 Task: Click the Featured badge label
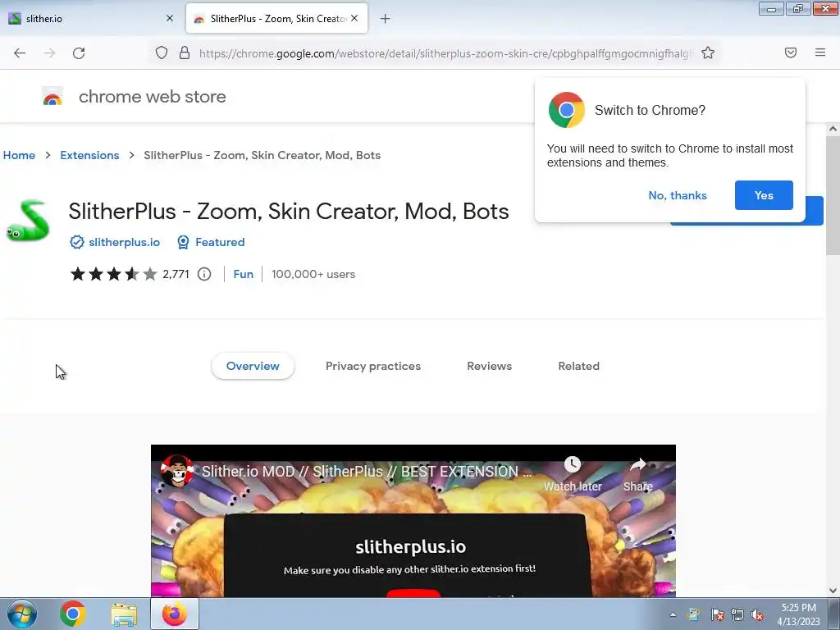pyautogui.click(x=220, y=242)
